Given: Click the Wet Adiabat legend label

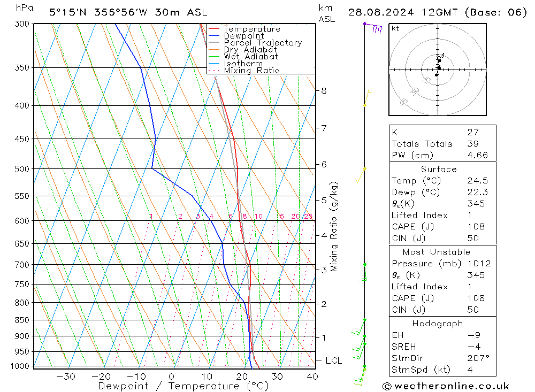Looking at the screenshot, I should click(x=251, y=57).
